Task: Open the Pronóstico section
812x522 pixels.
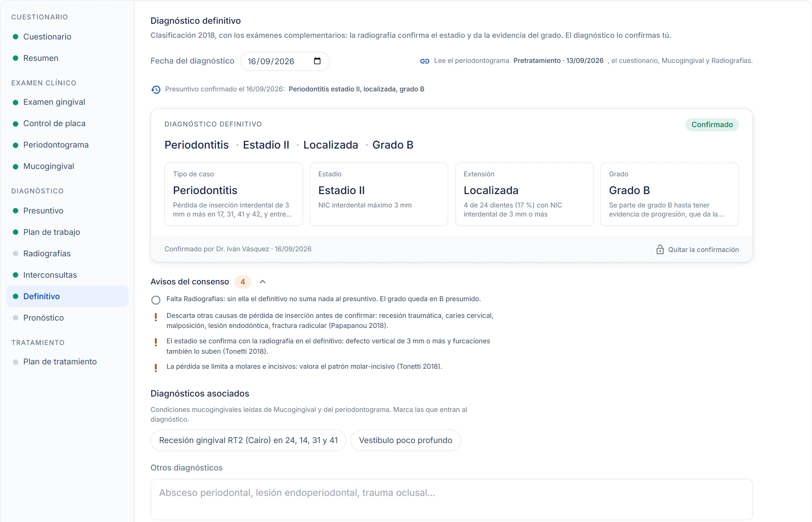Action: click(67, 318)
